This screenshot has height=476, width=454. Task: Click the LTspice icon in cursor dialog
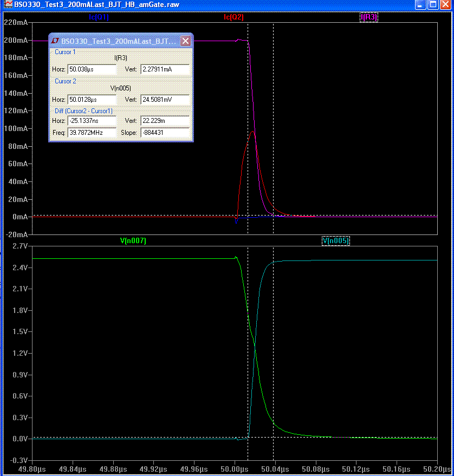click(55, 41)
